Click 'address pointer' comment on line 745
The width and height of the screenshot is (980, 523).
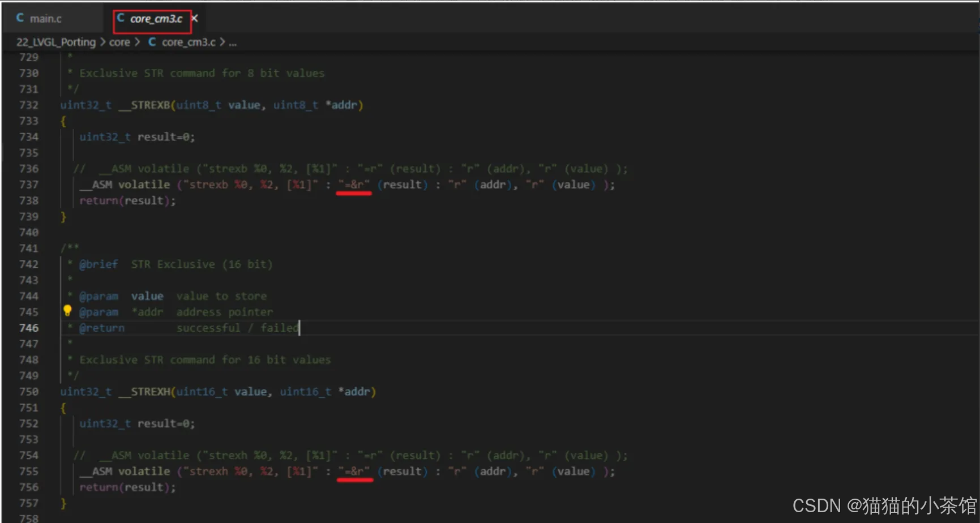pos(224,312)
